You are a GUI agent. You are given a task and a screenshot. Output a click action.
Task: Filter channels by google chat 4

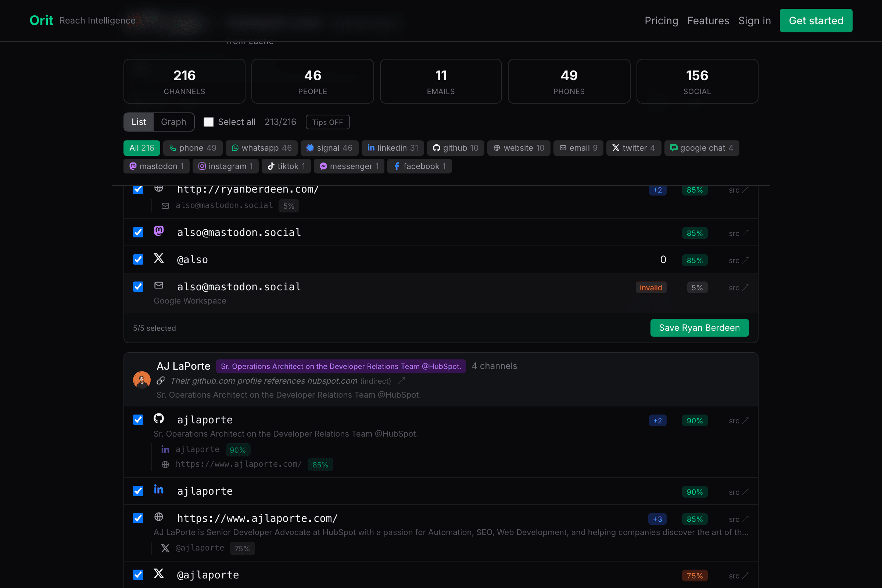tap(702, 148)
